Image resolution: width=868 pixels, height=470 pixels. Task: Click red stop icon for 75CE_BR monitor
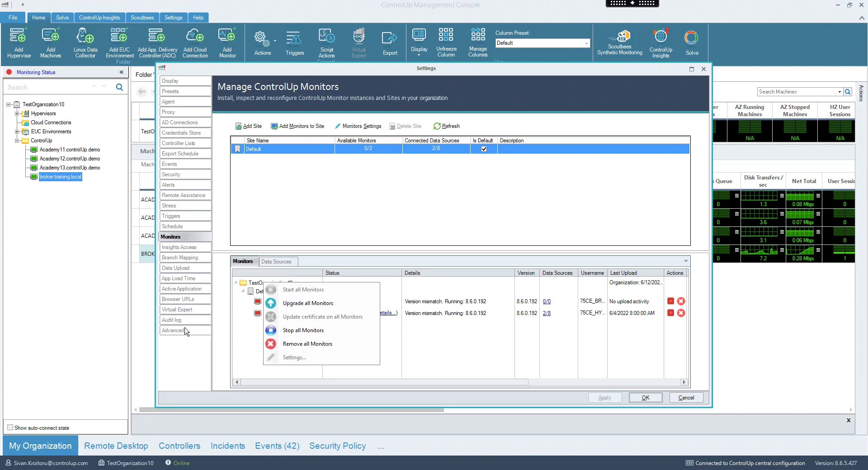tap(670, 301)
